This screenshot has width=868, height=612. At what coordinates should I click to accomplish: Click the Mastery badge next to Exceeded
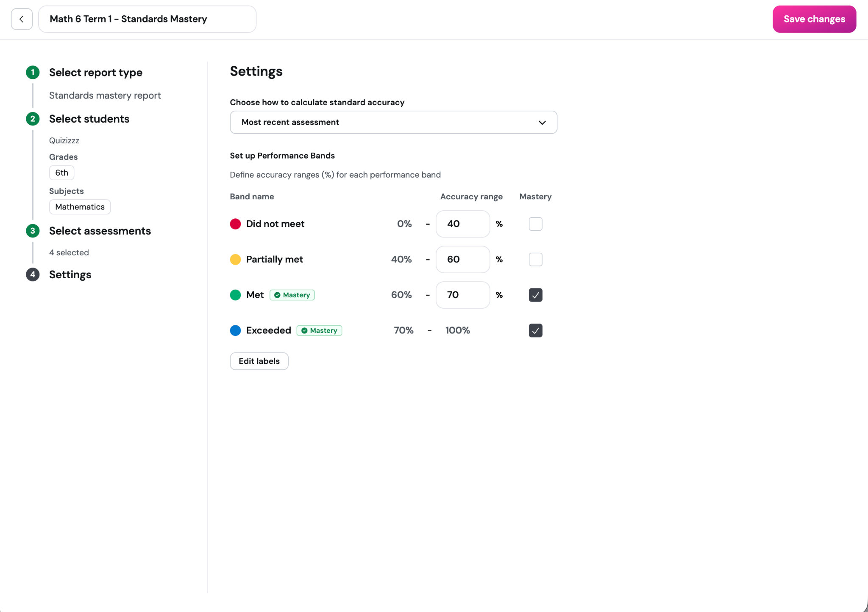point(319,330)
